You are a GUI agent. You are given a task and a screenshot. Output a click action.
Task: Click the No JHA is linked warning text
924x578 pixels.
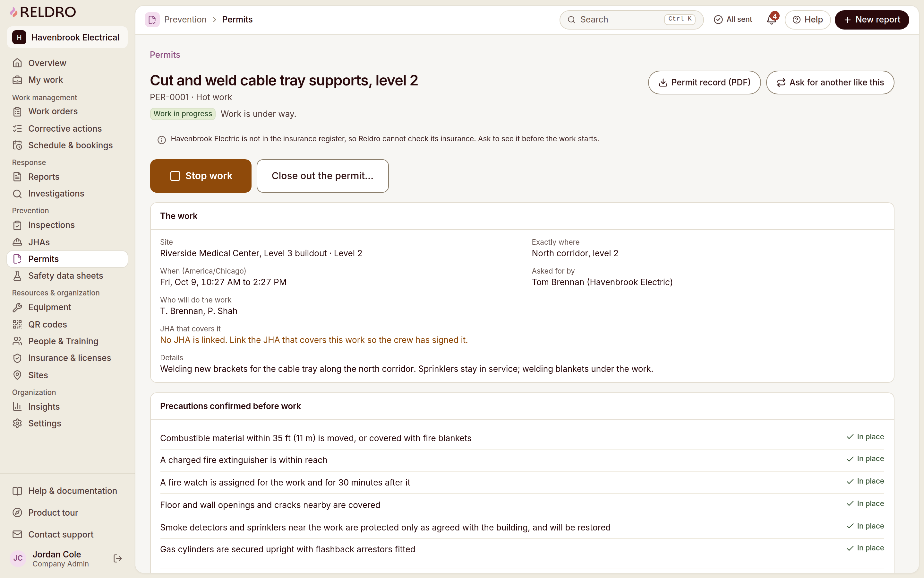click(314, 340)
